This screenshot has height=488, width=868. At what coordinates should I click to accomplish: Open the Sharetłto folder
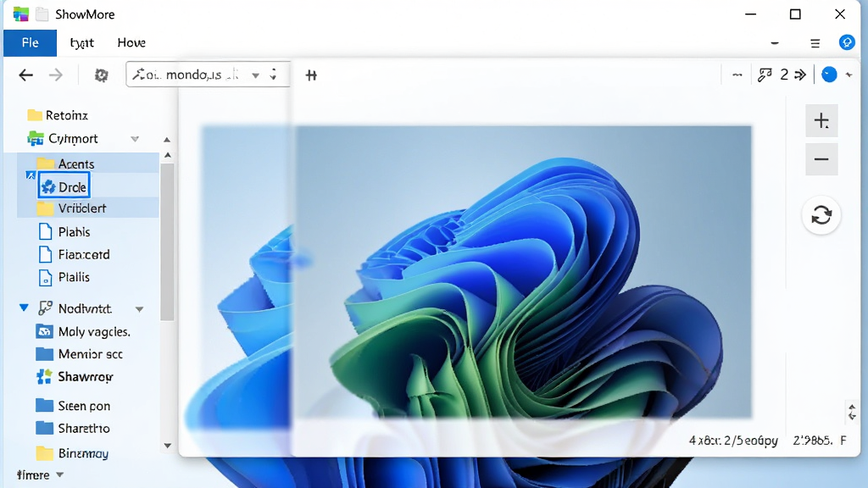coord(73,428)
